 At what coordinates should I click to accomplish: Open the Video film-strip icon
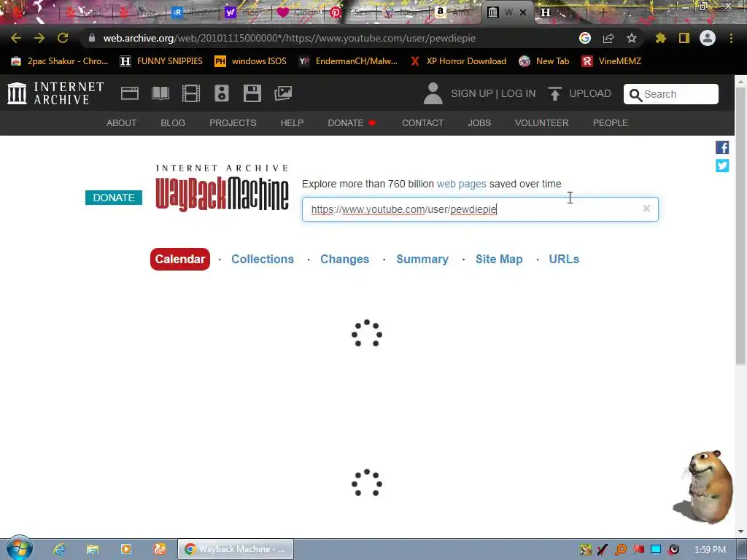(x=191, y=93)
